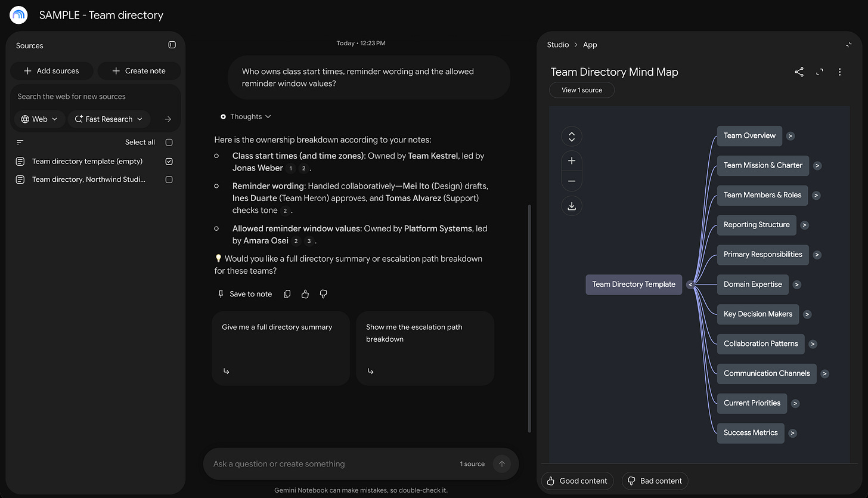Expand the Success Metrics node

point(792,434)
